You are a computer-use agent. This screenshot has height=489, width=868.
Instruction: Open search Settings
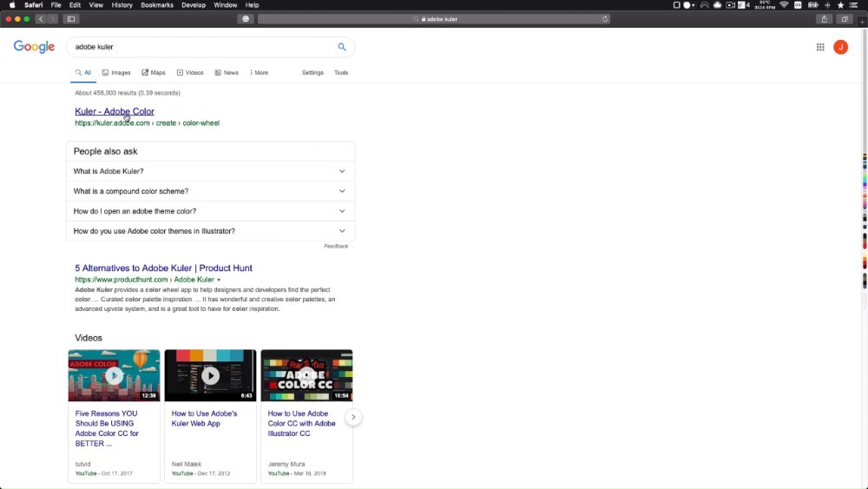click(x=312, y=73)
